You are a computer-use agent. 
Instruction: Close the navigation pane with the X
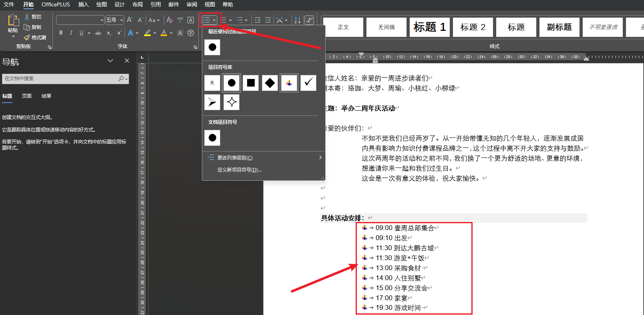127,61
